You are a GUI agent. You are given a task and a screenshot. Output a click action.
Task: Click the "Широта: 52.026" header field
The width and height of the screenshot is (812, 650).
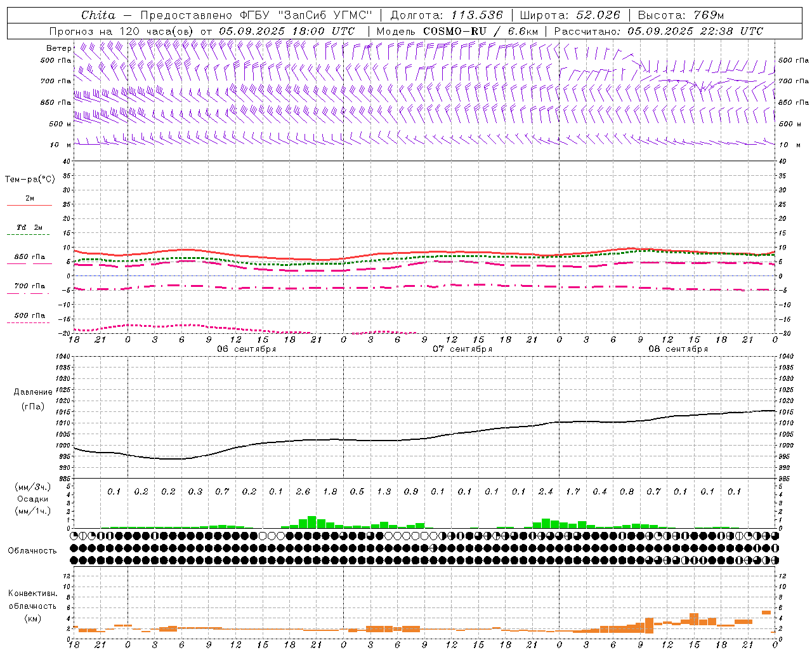coord(570,15)
